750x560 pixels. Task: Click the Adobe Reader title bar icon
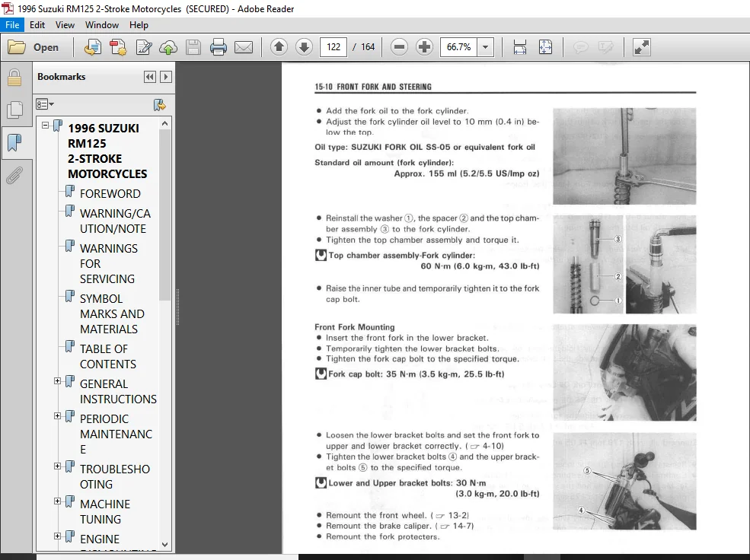tap(8, 8)
